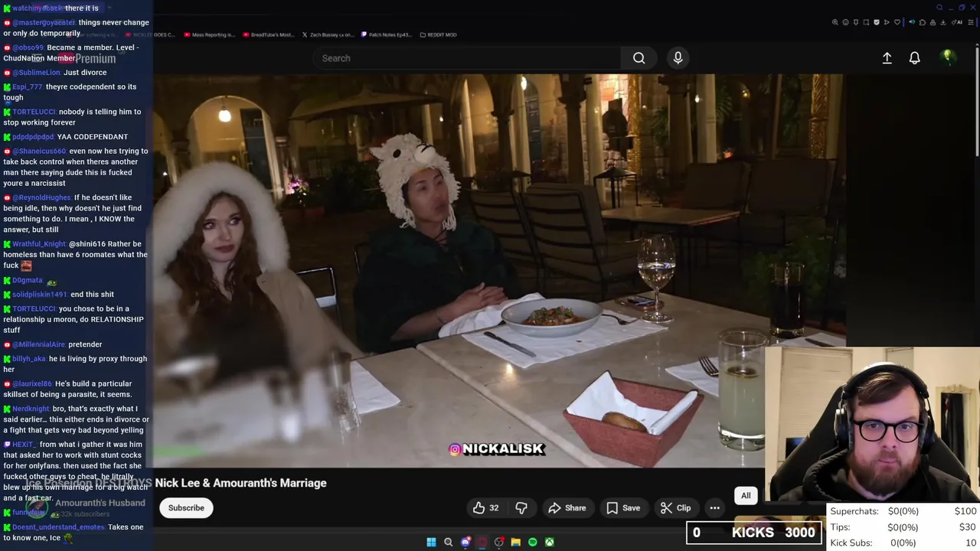Dislike the video with thumbs down

click(521, 507)
